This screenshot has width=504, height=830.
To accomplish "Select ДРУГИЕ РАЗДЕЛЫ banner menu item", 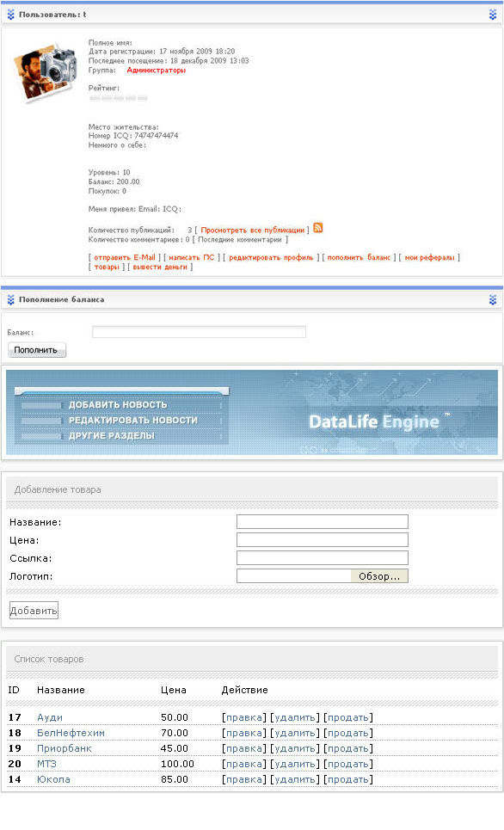I will point(112,436).
